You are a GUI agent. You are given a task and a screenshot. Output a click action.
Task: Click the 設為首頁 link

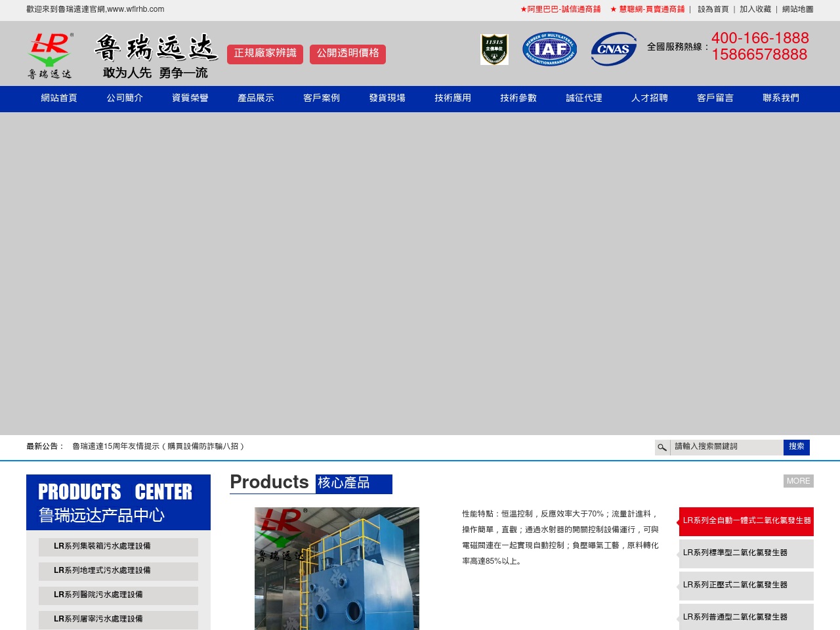click(713, 9)
